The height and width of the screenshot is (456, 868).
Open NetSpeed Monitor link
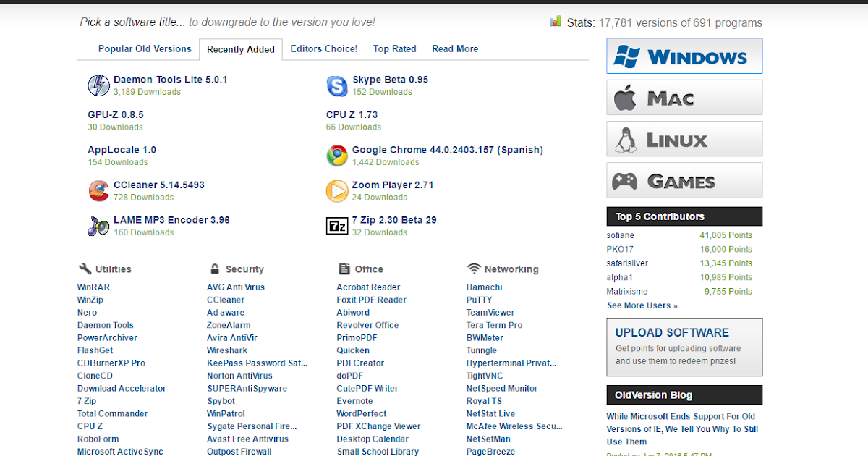tap(502, 389)
